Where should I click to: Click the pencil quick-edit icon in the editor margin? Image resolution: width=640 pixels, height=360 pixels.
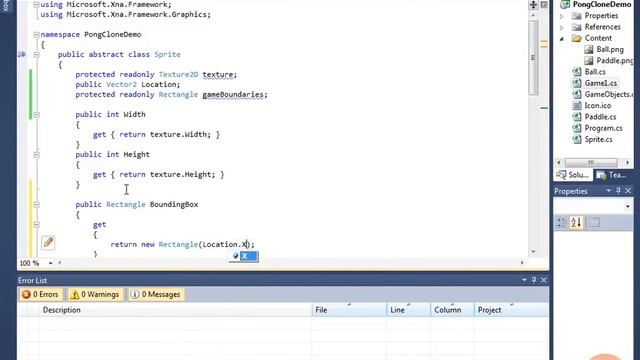pos(48,242)
